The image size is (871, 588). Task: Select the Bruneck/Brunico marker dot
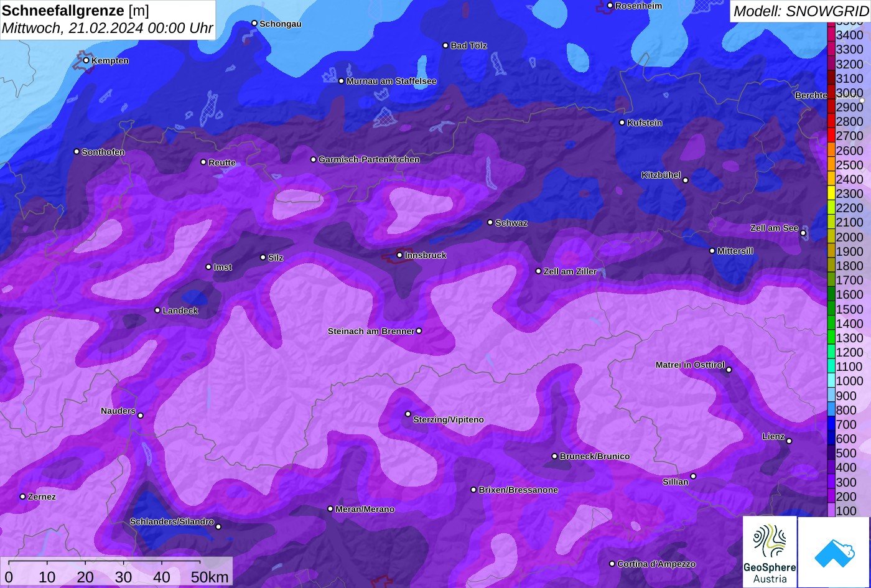click(x=554, y=456)
